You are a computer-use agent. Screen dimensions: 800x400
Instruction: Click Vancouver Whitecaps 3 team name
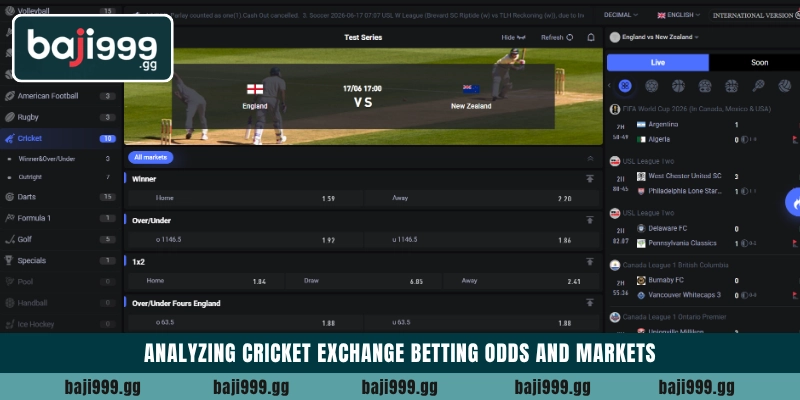[685, 295]
